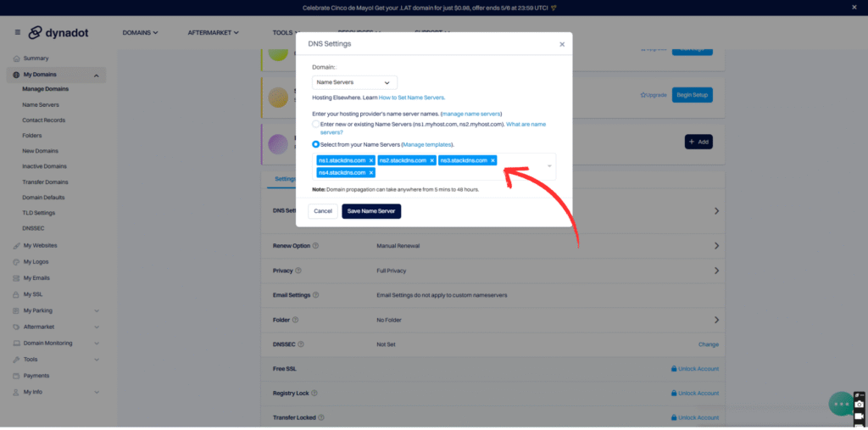
Task: Click help icon beside Privacy
Action: click(x=298, y=271)
